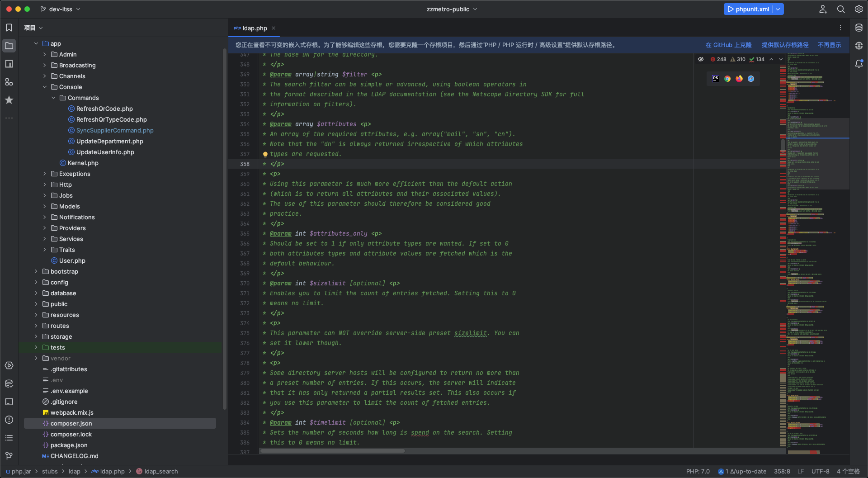Click ldap.php in the breadcrumb path
The image size is (868, 478).
tap(108, 471)
